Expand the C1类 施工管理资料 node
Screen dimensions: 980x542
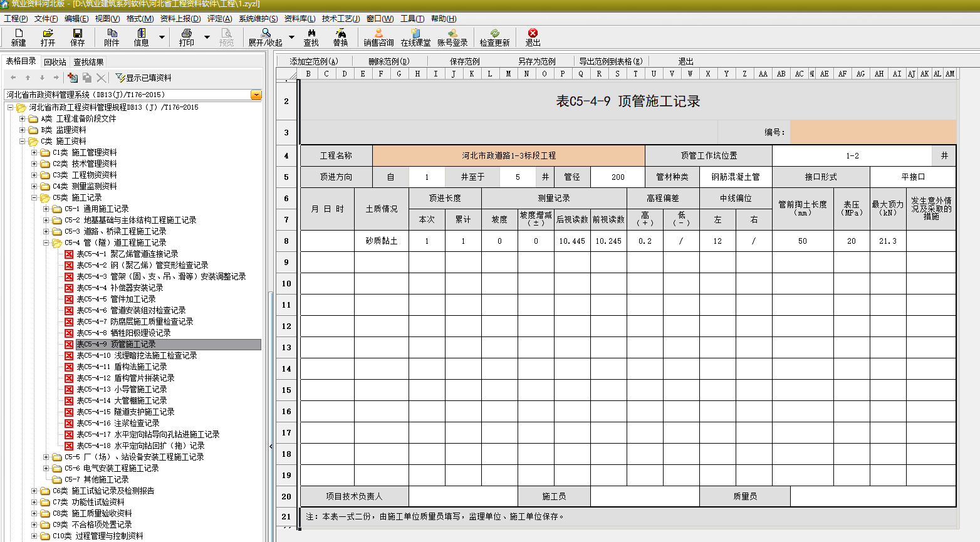[x=34, y=152]
